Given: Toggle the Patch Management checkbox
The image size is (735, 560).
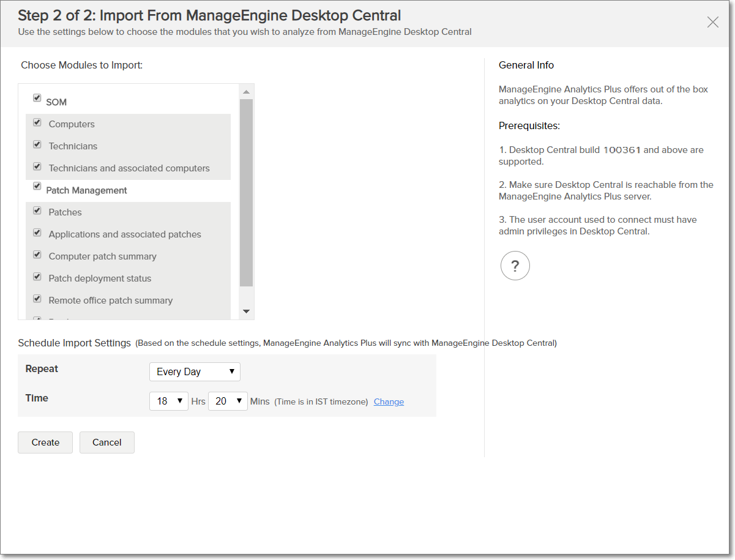Looking at the screenshot, I should [x=37, y=186].
